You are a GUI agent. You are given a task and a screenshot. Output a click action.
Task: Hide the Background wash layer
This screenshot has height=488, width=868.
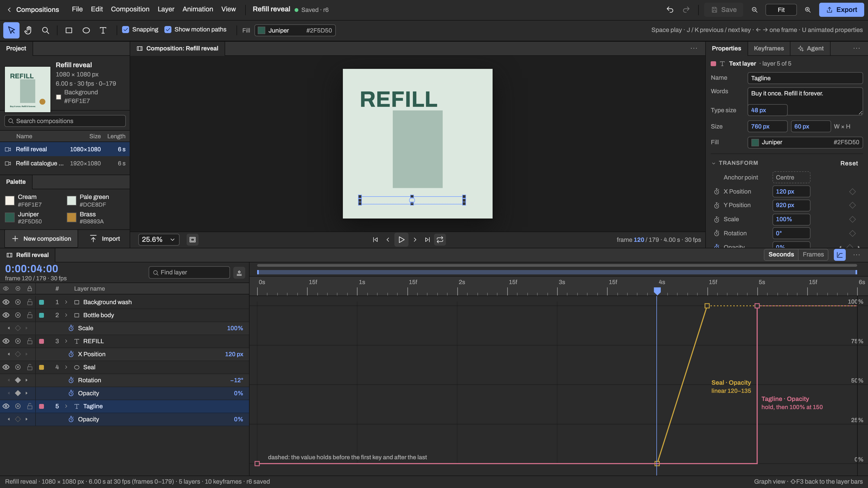(x=6, y=302)
